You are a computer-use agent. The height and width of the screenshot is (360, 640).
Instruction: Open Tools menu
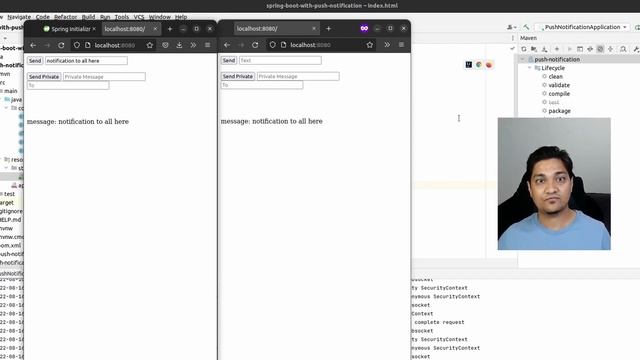point(122,17)
